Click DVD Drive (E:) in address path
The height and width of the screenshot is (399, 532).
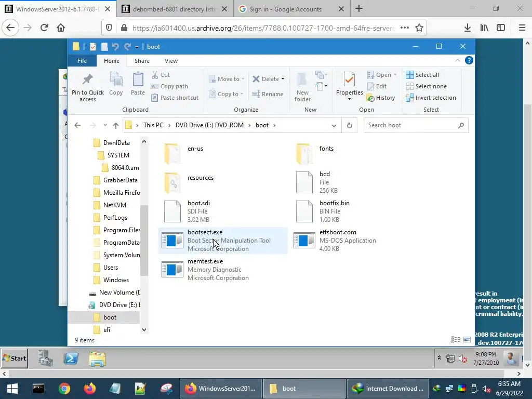(209, 125)
